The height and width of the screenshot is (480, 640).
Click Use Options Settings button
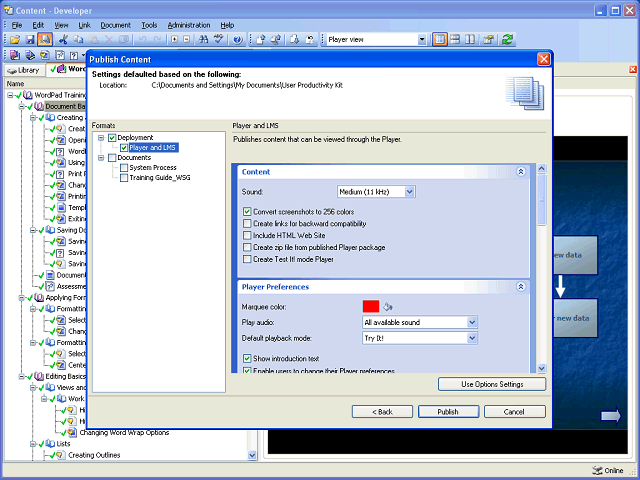pos(492,384)
